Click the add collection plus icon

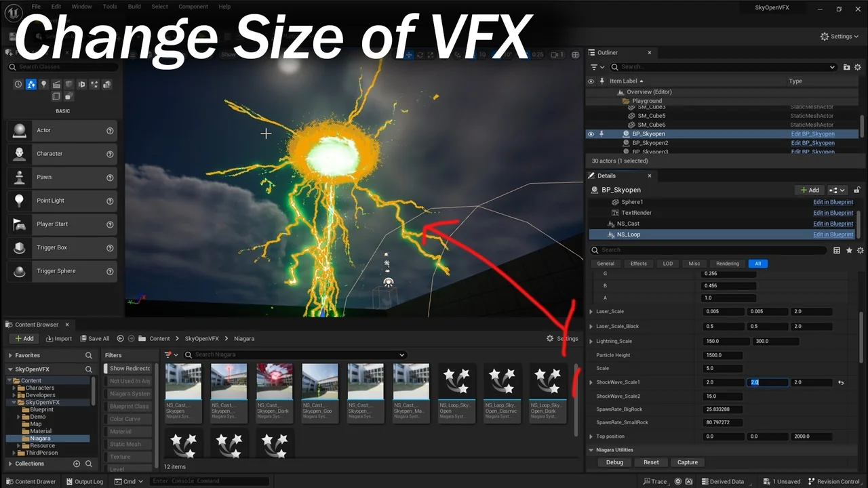point(77,464)
